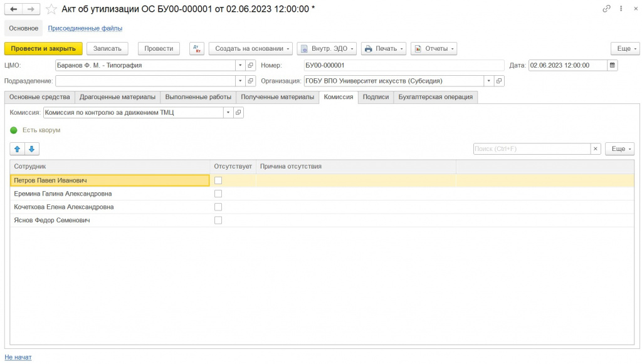Tick Отсутствует for Еремина Галина Александровна
Screen dimensions: 642x364
pyautogui.click(x=218, y=194)
